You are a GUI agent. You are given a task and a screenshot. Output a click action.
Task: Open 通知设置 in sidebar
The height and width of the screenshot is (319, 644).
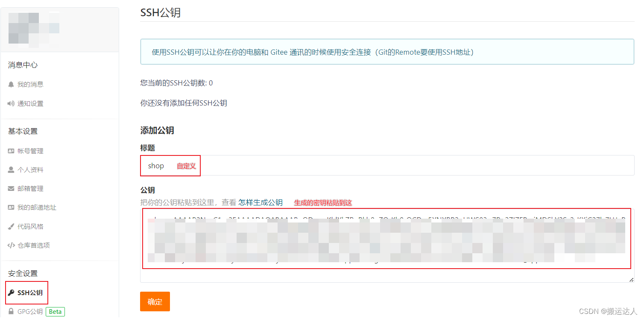click(x=30, y=103)
